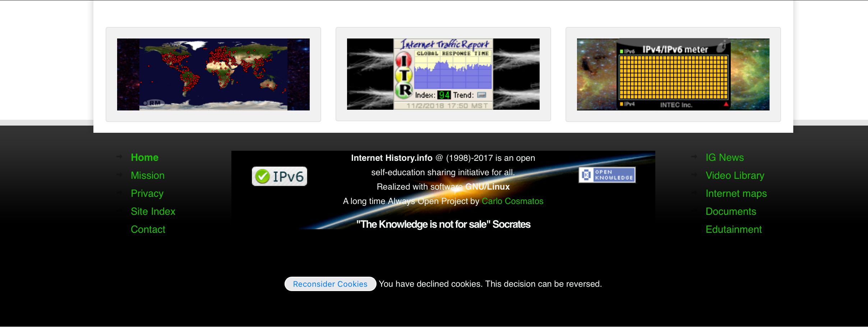This screenshot has height=331, width=868.
Task: Open the Privacy page link
Action: [x=147, y=194]
